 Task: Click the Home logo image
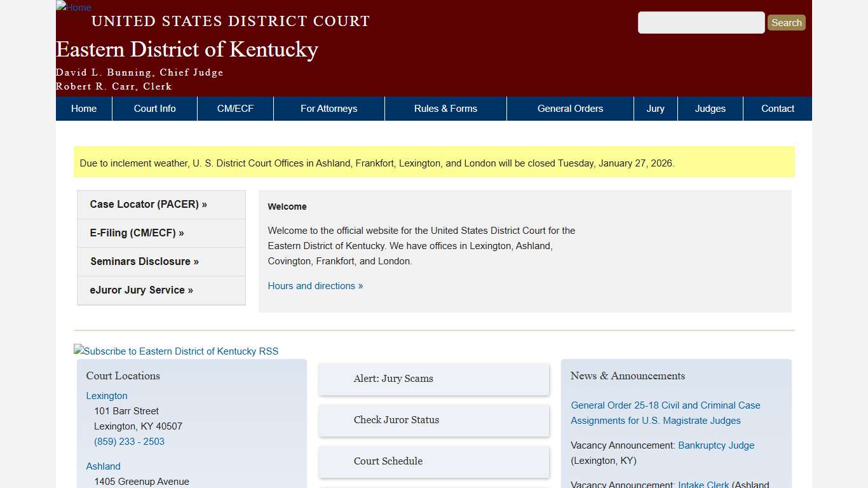[73, 8]
